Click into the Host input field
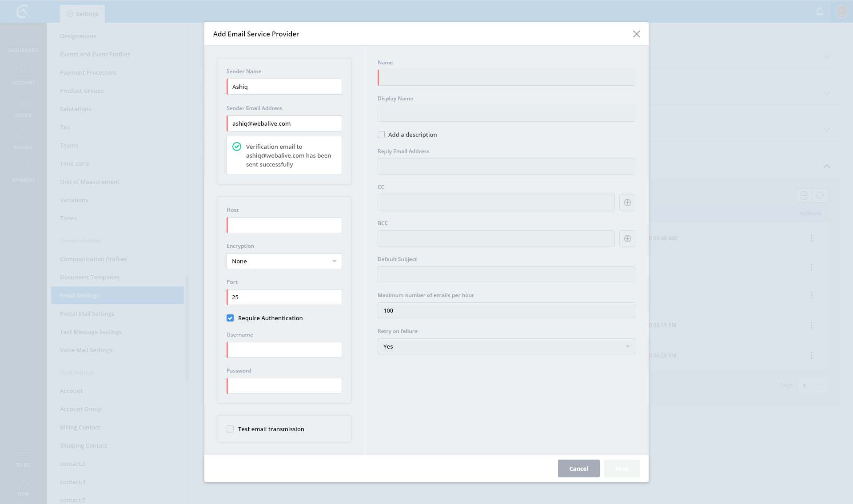The height and width of the screenshot is (504, 853). coord(284,225)
